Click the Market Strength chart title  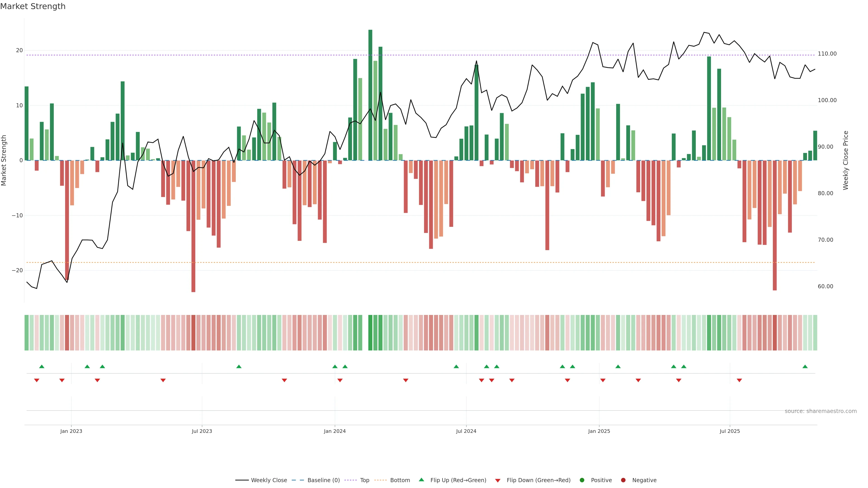(33, 6)
